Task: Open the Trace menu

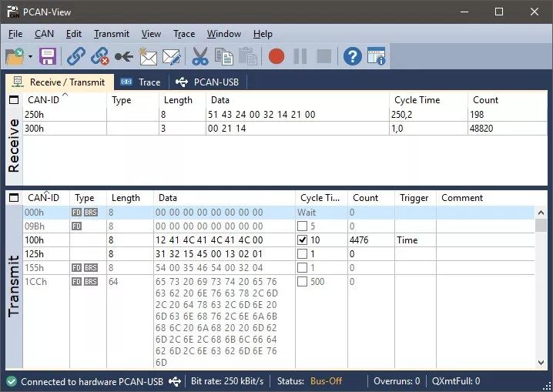Action: tap(184, 34)
